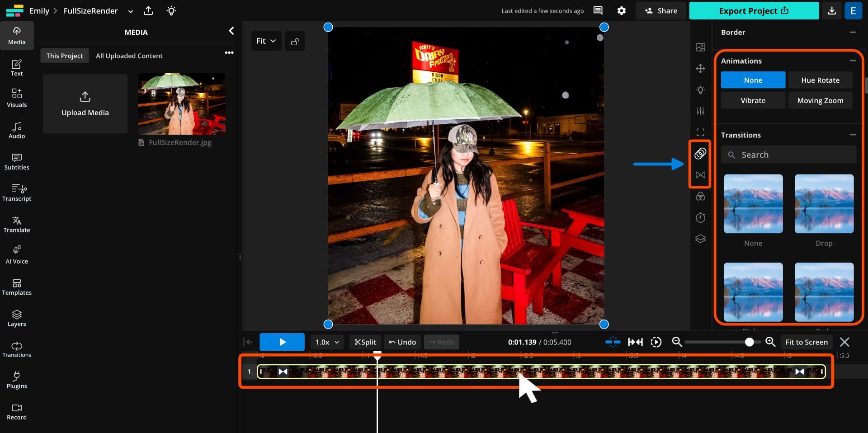The width and height of the screenshot is (868, 433).
Task: Select the FullSizeRender.jpg media thumbnail
Action: (181, 104)
